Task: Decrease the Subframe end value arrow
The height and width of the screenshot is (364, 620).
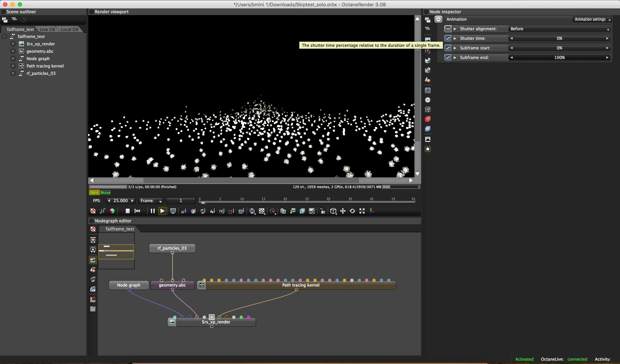Action: (512, 58)
